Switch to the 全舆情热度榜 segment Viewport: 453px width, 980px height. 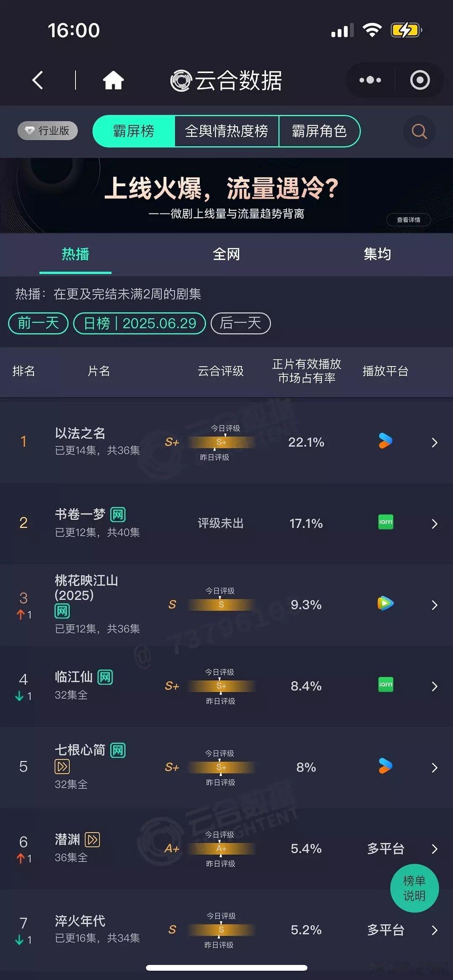coord(226,131)
